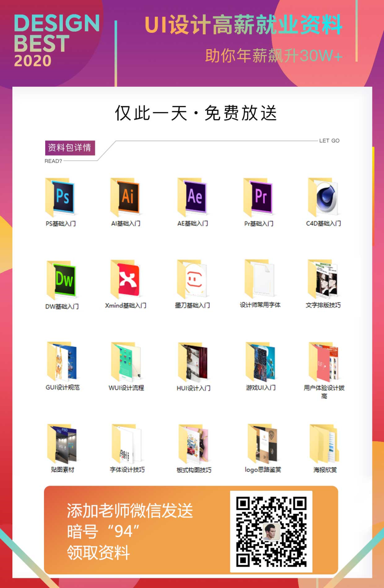Viewport: 384px width, 588px height.
Task: Click the 暗号 "94" text line
Action: coord(103,532)
